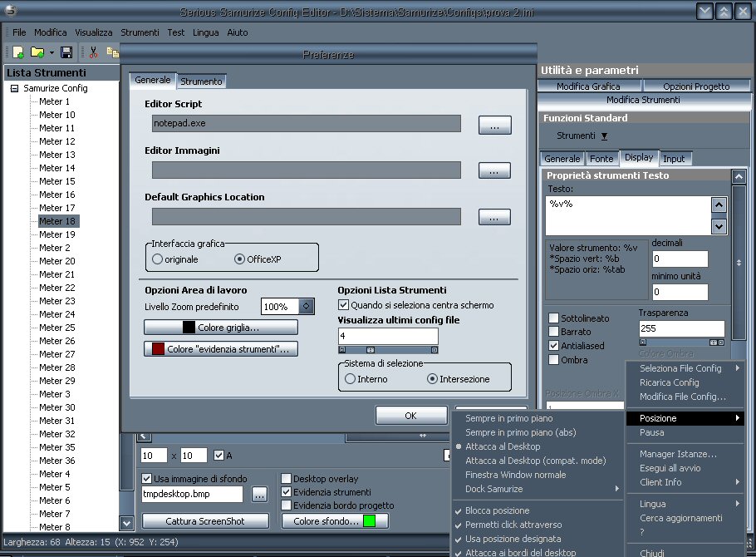Select Meter 25 in the tool list

pos(56,328)
